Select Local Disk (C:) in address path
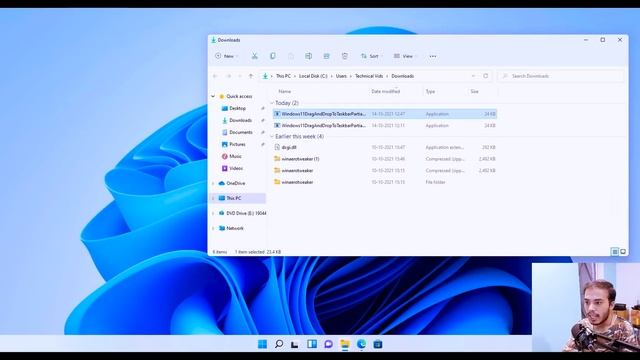Image resolution: width=640 pixels, height=360 pixels. tap(313, 76)
